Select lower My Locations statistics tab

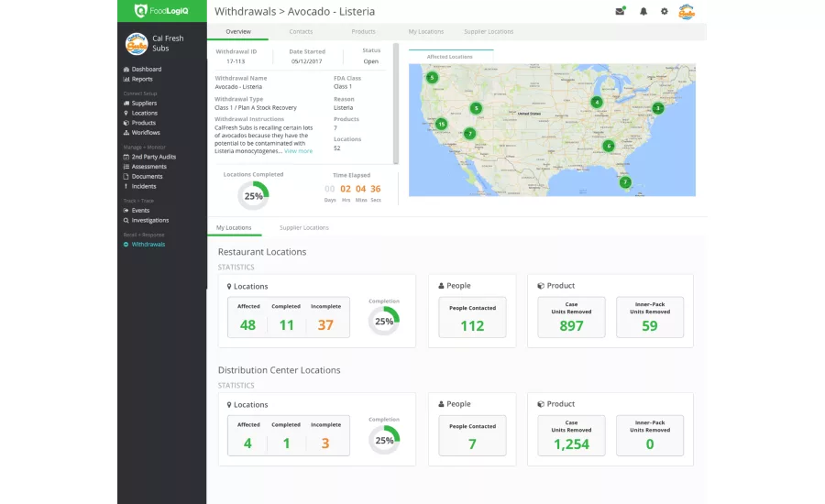[234, 228]
